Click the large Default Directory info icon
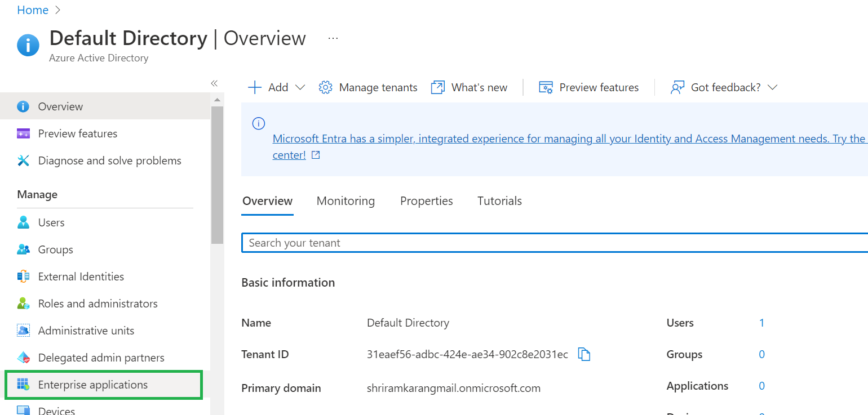This screenshot has width=868, height=415. [28, 45]
